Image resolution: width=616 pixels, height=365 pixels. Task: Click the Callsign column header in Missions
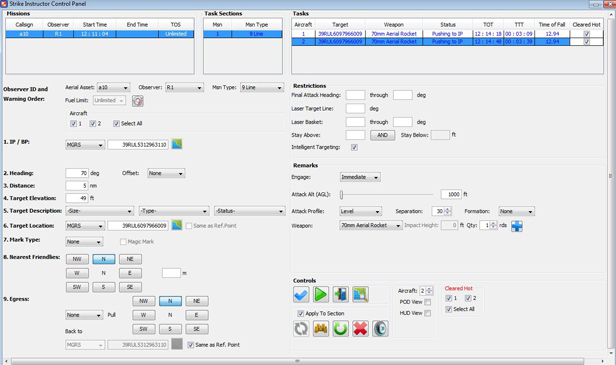point(24,24)
